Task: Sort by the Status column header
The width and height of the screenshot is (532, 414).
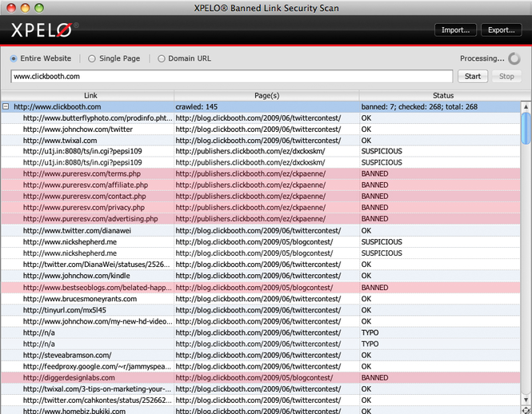Action: (442, 96)
